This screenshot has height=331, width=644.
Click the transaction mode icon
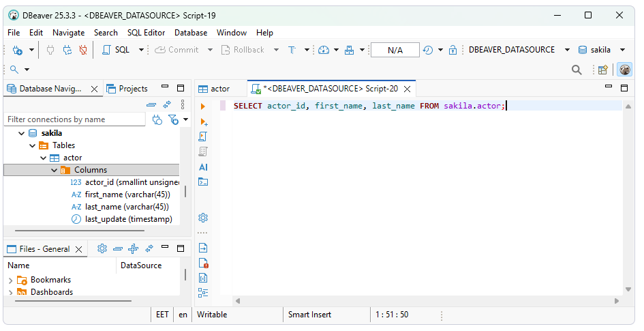click(292, 51)
